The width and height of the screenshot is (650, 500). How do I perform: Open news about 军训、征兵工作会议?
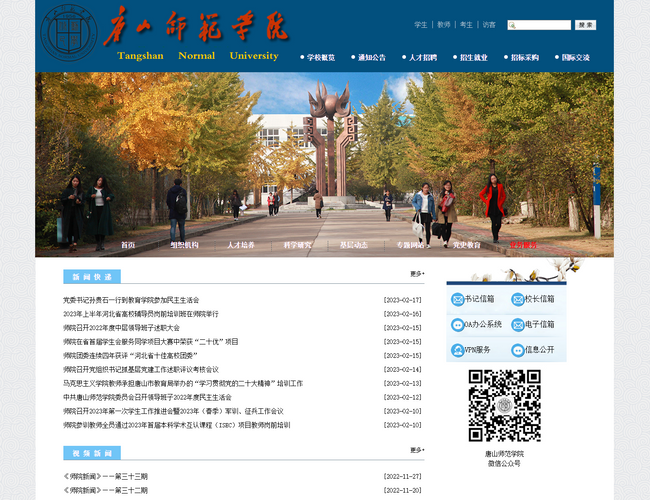point(173,411)
